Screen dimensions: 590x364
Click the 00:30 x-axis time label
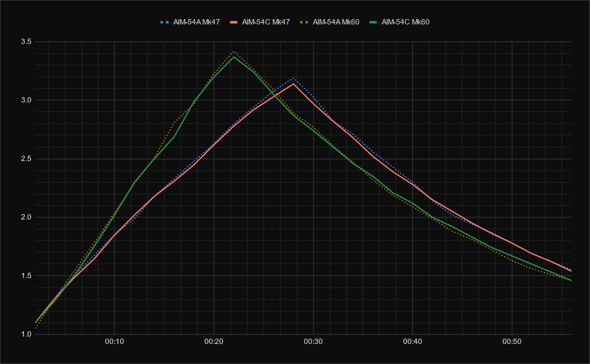point(313,342)
